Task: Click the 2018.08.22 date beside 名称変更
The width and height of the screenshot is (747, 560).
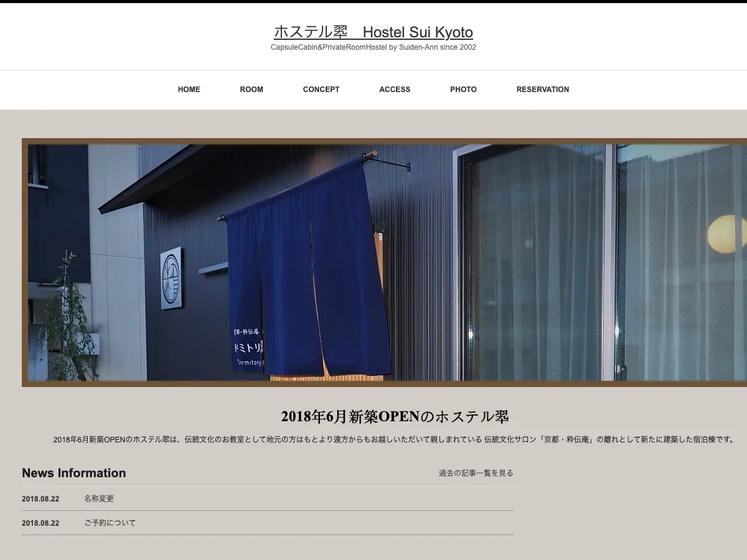Action: pyautogui.click(x=40, y=499)
